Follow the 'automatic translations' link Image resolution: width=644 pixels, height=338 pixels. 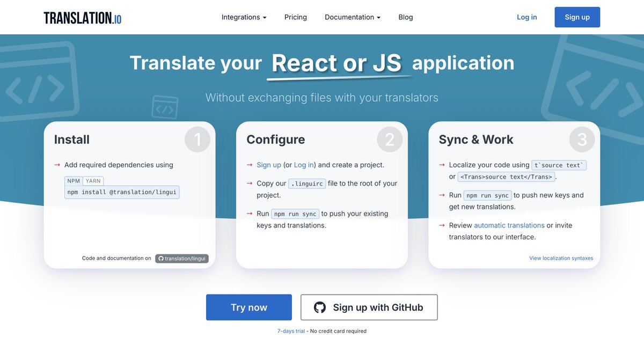click(x=509, y=225)
